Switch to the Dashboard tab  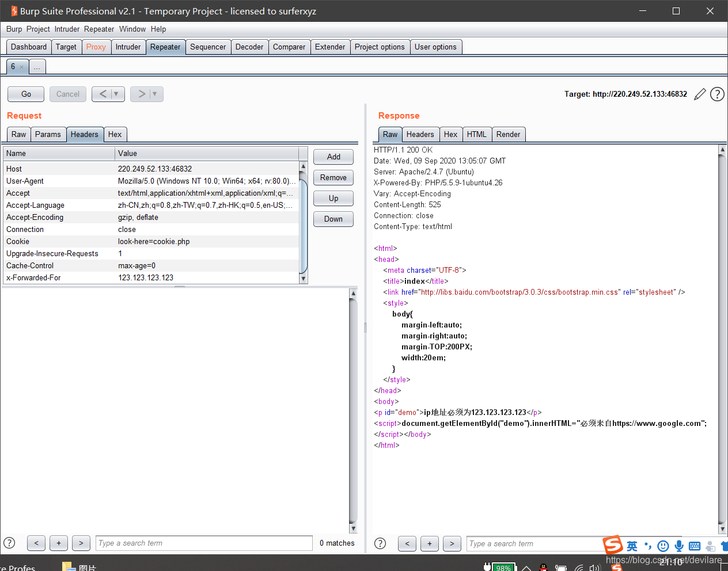pos(29,47)
